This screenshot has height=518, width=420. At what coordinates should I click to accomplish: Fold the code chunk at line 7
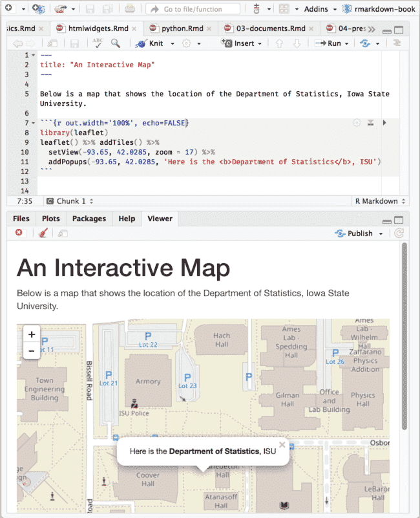click(x=33, y=123)
